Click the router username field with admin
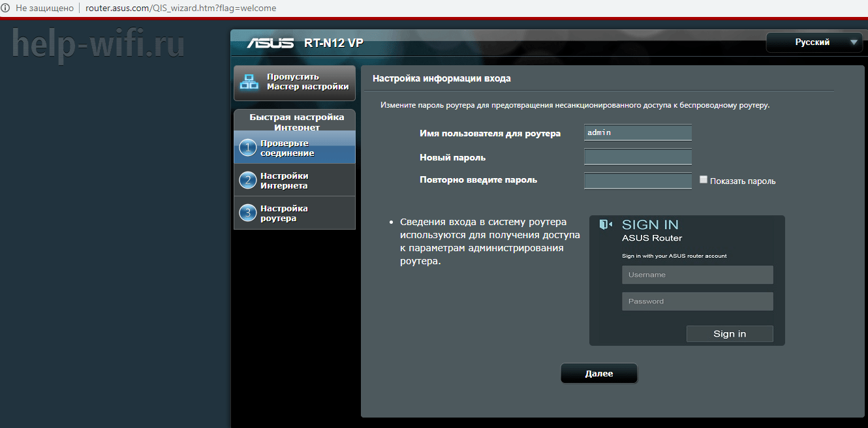 click(638, 132)
